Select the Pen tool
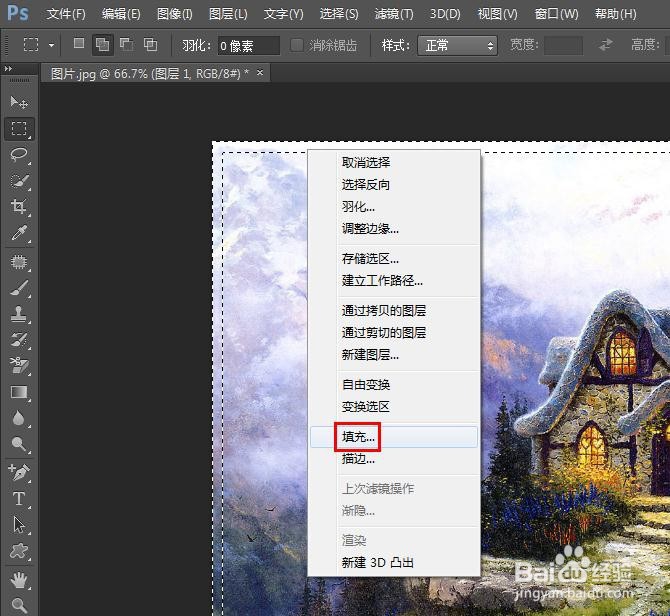Viewport: 670px width, 616px height. [19, 472]
